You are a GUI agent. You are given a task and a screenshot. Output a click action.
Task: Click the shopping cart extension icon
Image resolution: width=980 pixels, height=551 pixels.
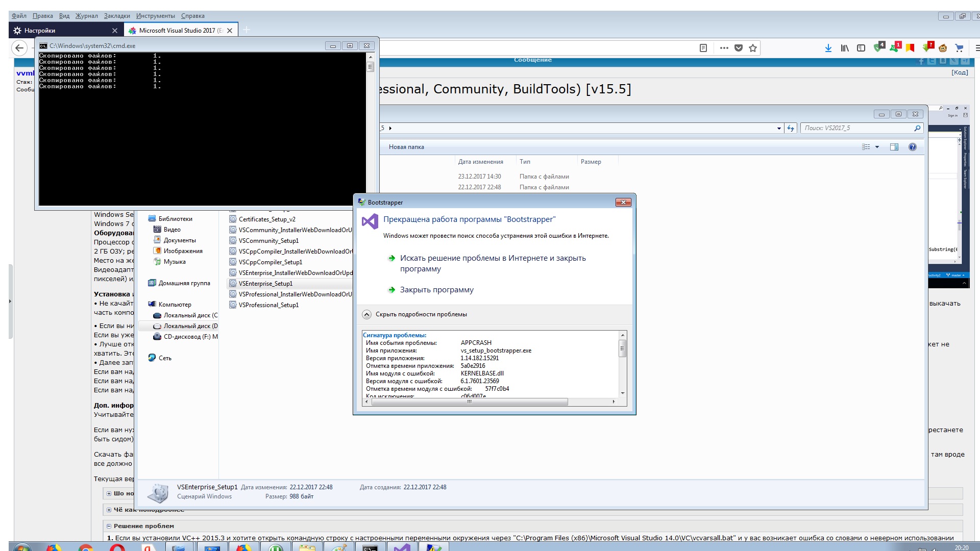(x=959, y=48)
